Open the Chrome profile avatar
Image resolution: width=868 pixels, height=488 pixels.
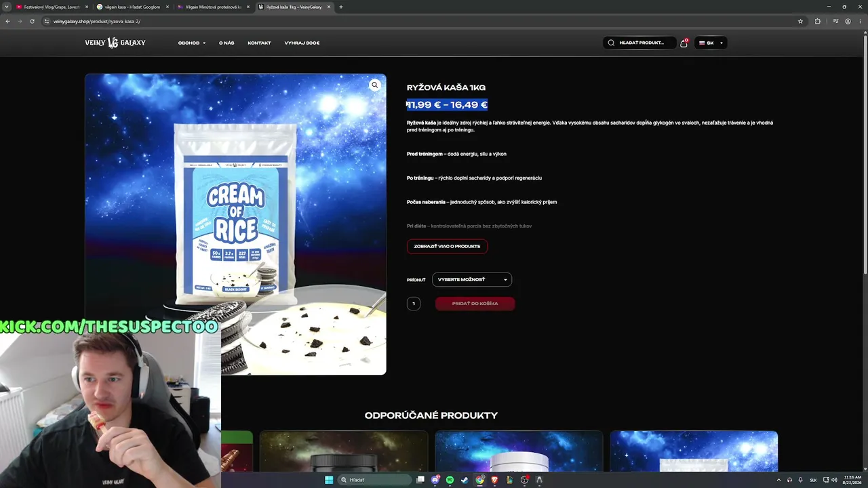tap(848, 21)
